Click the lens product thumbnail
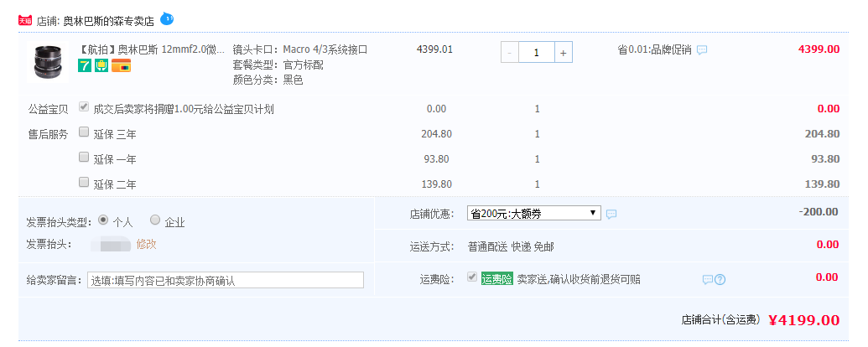The height and width of the screenshot is (347, 868). tap(48, 62)
